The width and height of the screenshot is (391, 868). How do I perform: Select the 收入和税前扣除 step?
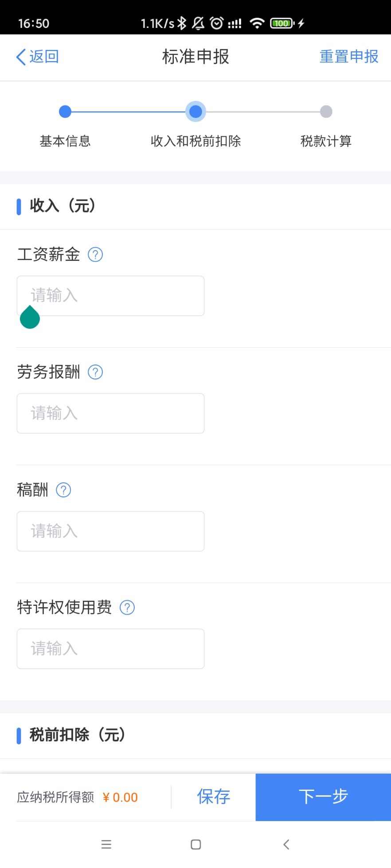click(195, 112)
